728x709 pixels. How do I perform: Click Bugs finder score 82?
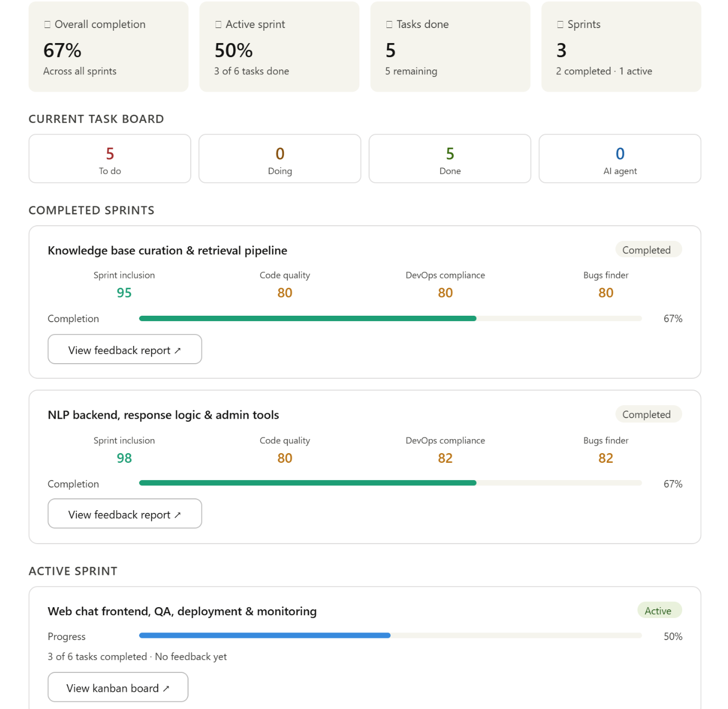point(606,458)
